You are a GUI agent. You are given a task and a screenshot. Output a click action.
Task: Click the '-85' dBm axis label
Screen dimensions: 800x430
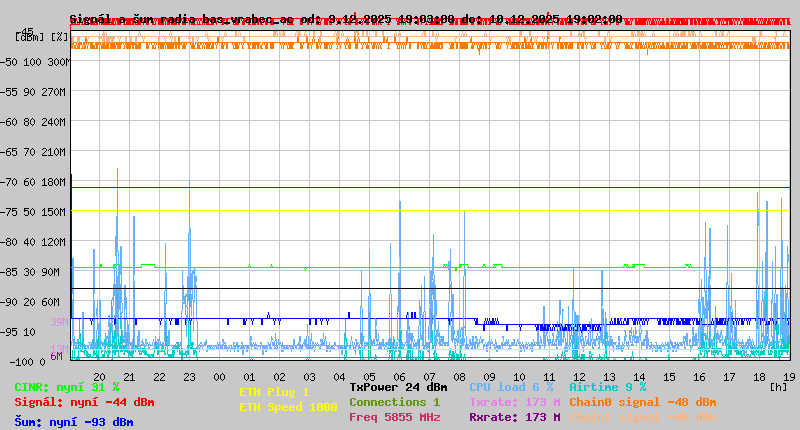tap(9, 272)
